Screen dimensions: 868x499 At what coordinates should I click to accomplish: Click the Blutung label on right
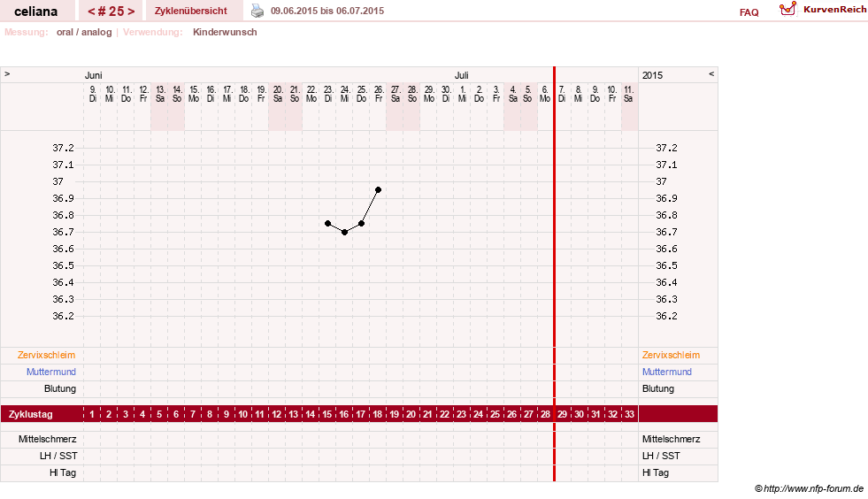pos(658,388)
